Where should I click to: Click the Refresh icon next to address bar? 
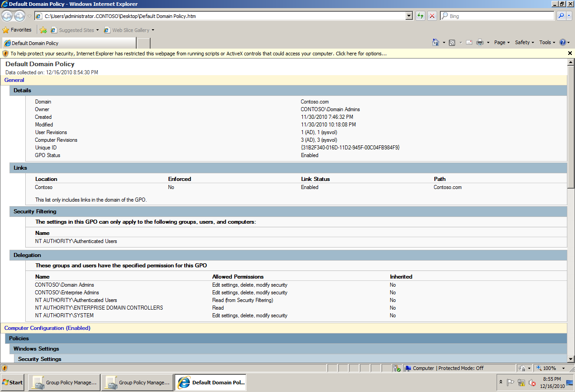(x=420, y=16)
